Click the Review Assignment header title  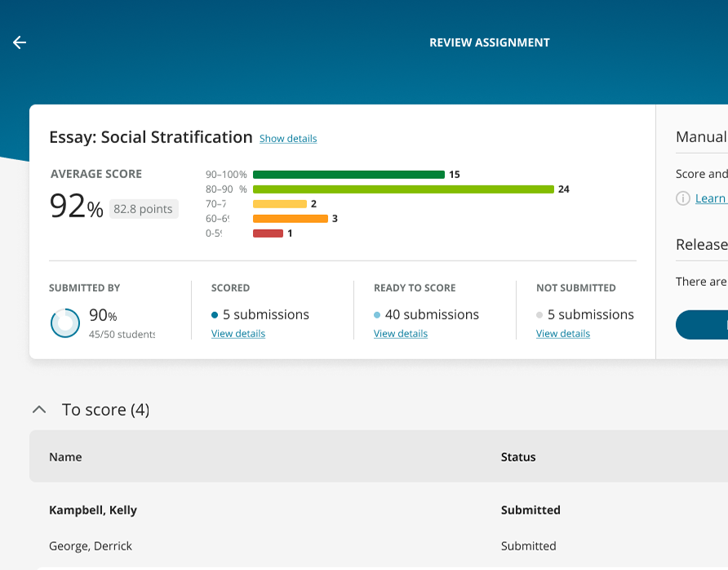pos(490,42)
